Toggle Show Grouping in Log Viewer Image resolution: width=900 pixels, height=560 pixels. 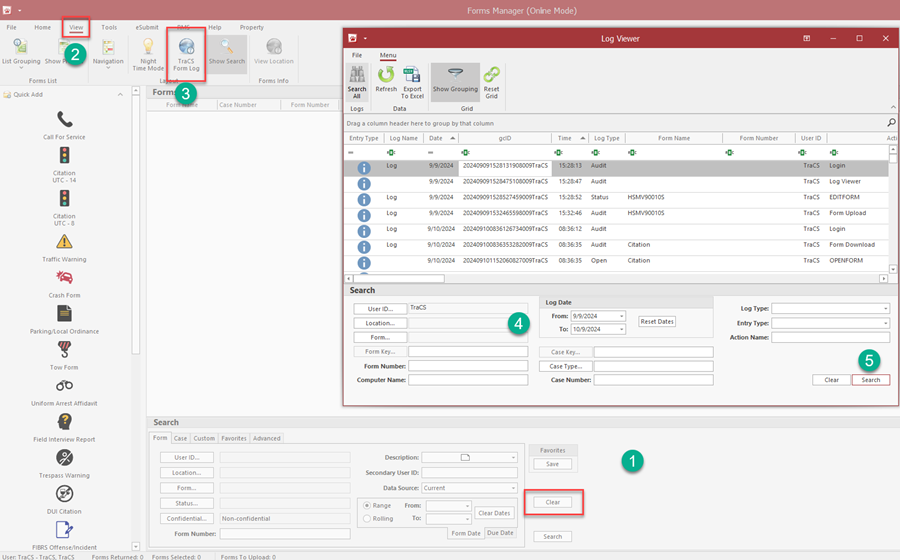point(455,80)
